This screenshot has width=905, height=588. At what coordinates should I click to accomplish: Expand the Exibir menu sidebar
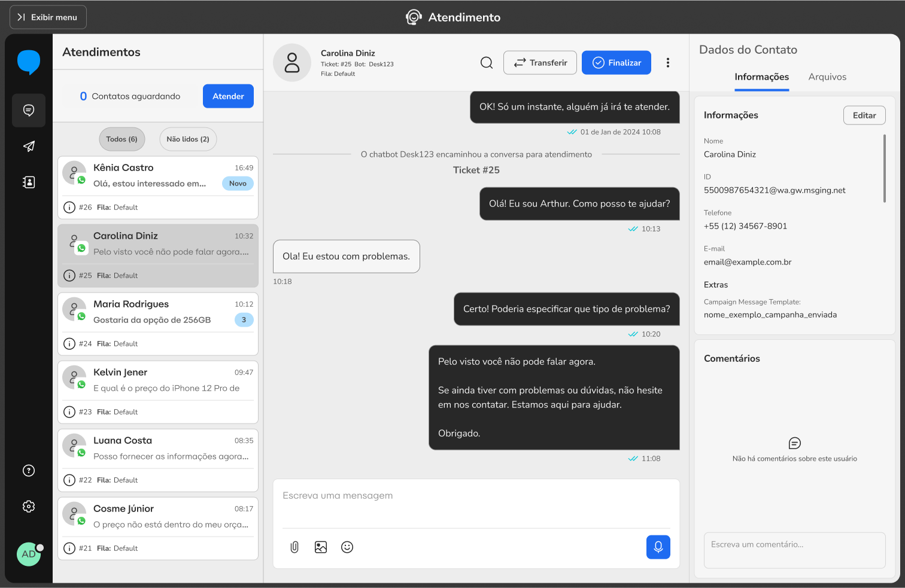(48, 17)
